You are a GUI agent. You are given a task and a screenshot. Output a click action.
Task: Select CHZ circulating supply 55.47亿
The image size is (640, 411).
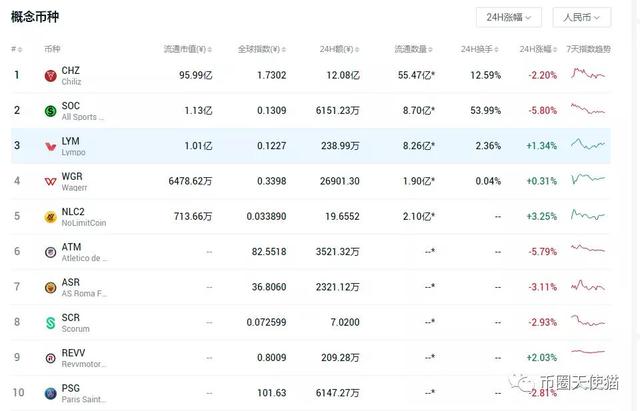(x=416, y=76)
